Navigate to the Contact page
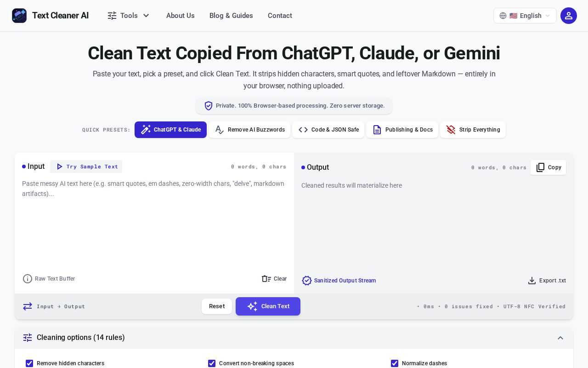 tap(280, 16)
